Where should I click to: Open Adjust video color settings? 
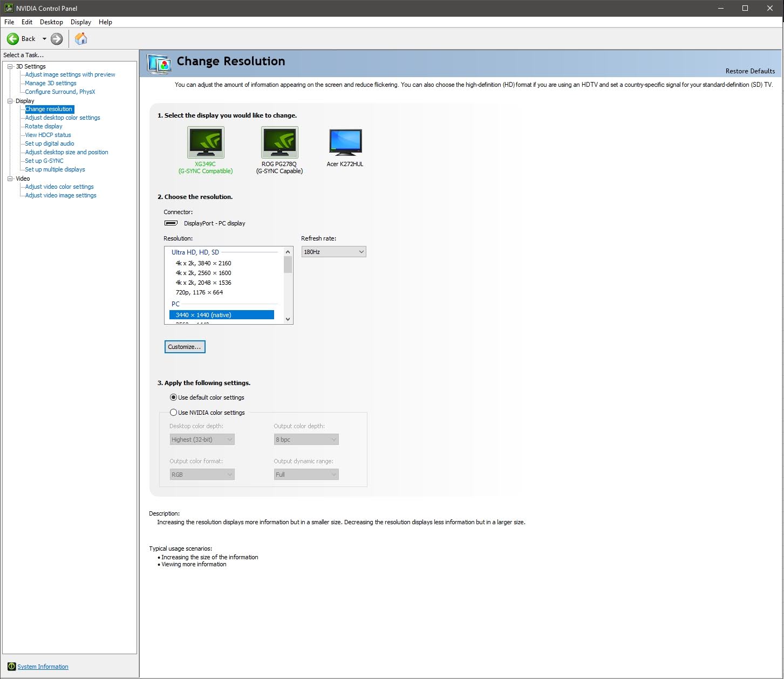coord(59,187)
